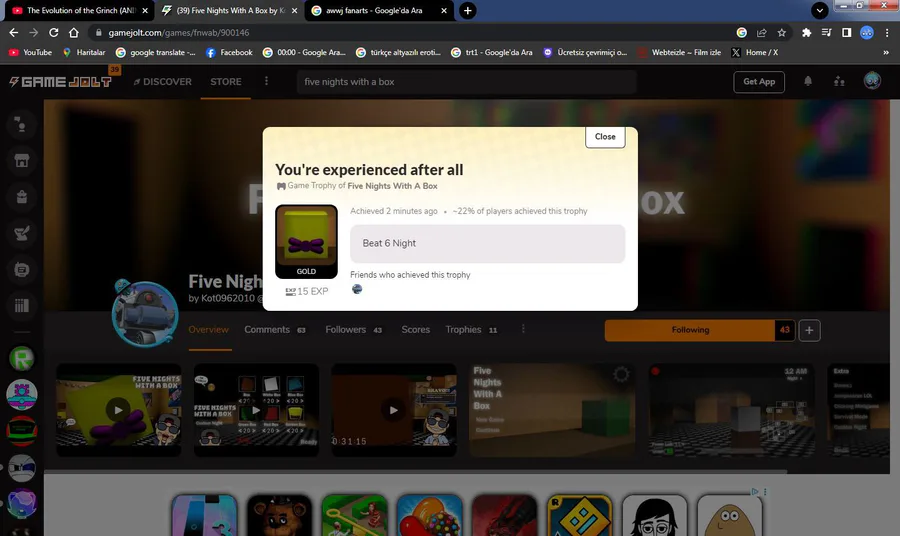
Task: Go back in browser history
Action: [x=14, y=33]
